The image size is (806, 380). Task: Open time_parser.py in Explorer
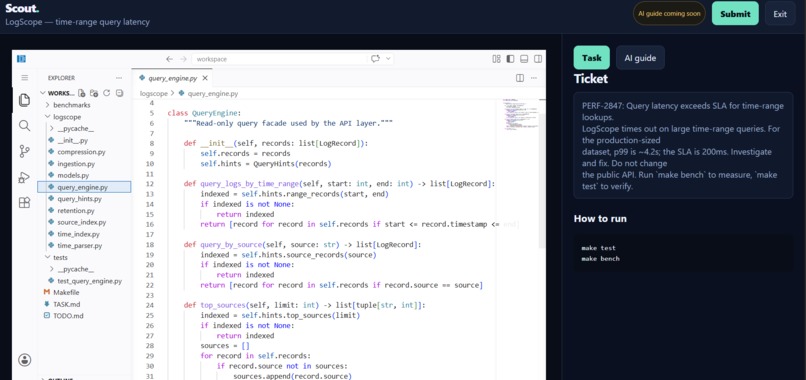[x=84, y=245]
